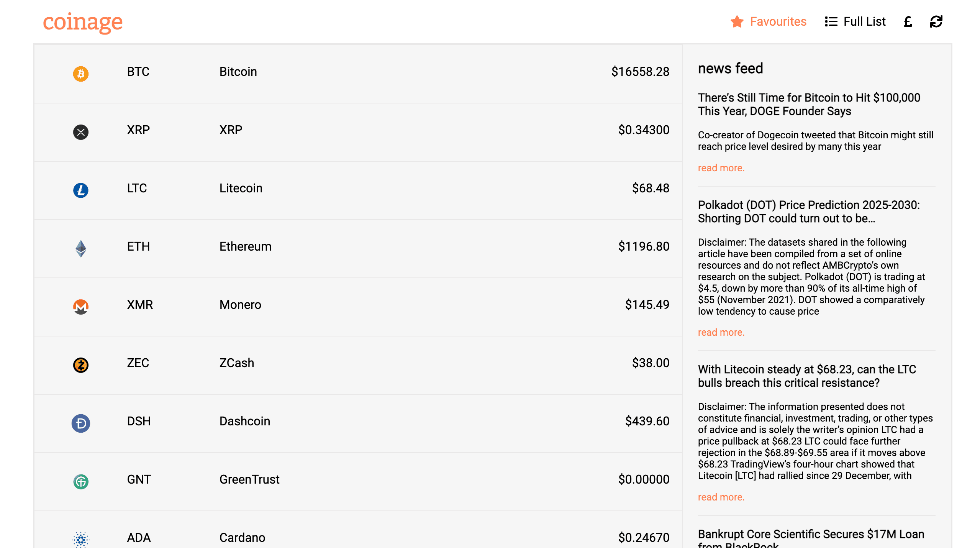Select the LTC ticker text
This screenshot has height=548, width=980.
click(137, 188)
